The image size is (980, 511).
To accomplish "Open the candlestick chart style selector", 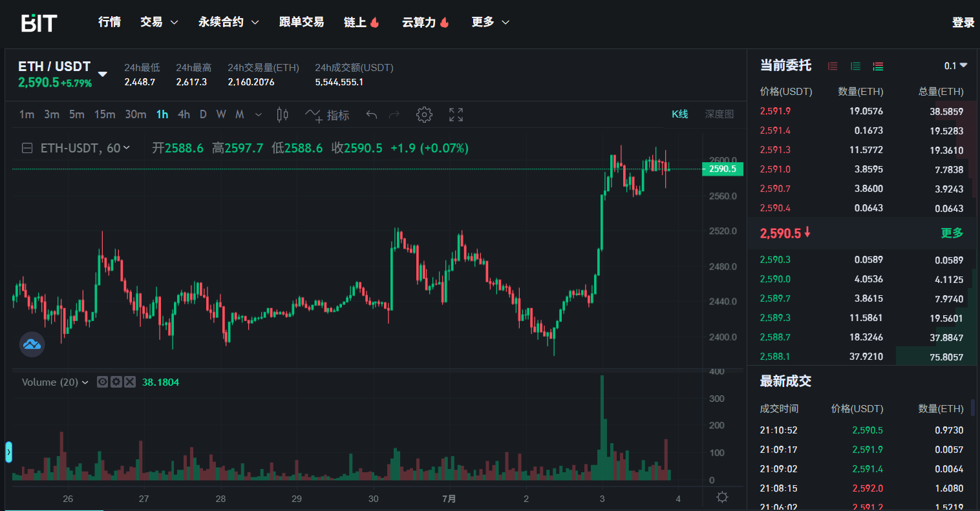I will point(282,115).
